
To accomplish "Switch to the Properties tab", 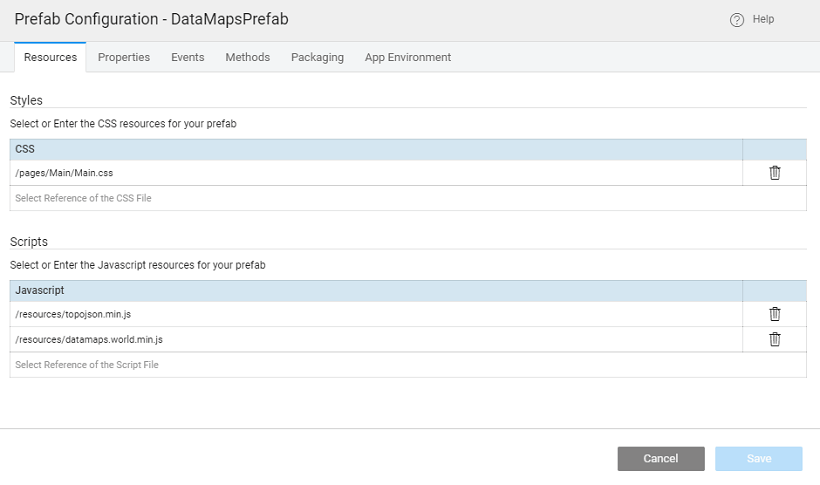I will 124,57.
